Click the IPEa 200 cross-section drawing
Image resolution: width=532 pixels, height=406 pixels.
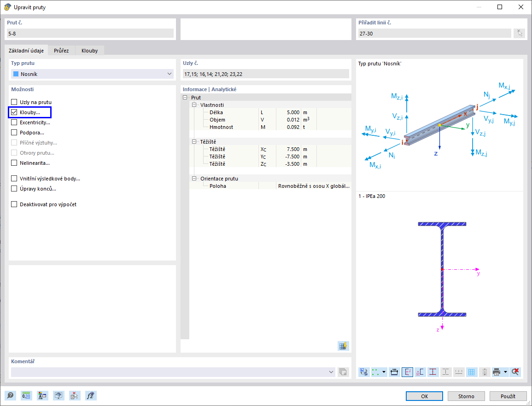coord(442,270)
